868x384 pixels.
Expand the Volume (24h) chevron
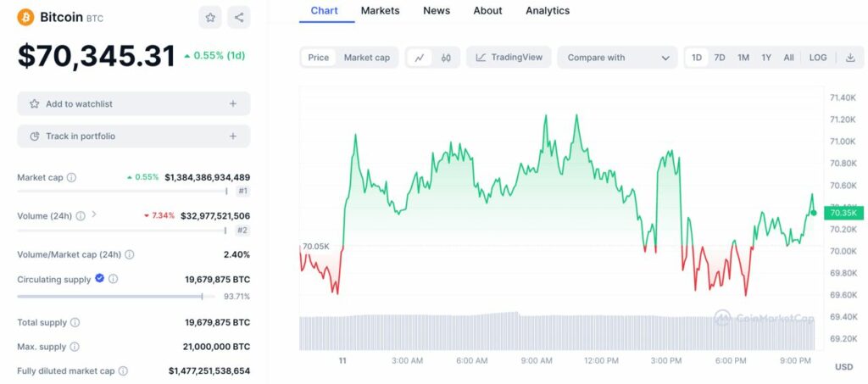click(94, 215)
